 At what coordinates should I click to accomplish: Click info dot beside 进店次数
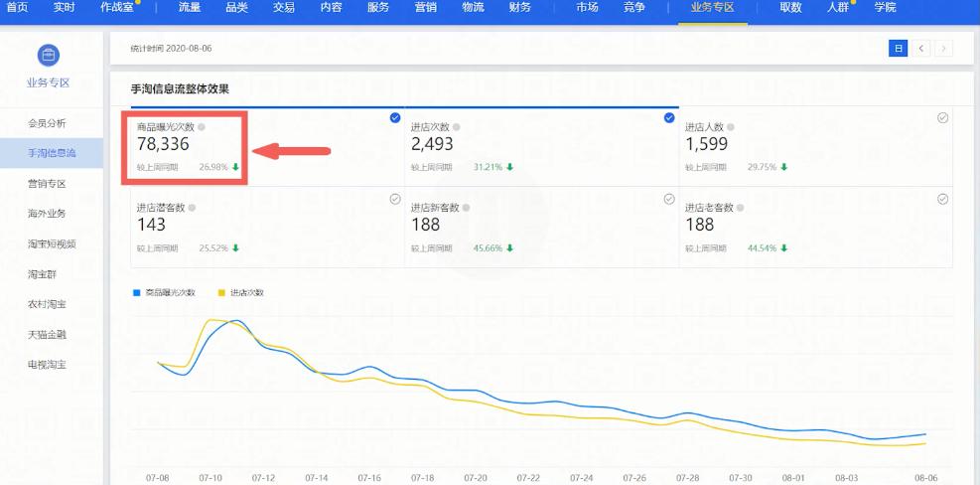(457, 127)
